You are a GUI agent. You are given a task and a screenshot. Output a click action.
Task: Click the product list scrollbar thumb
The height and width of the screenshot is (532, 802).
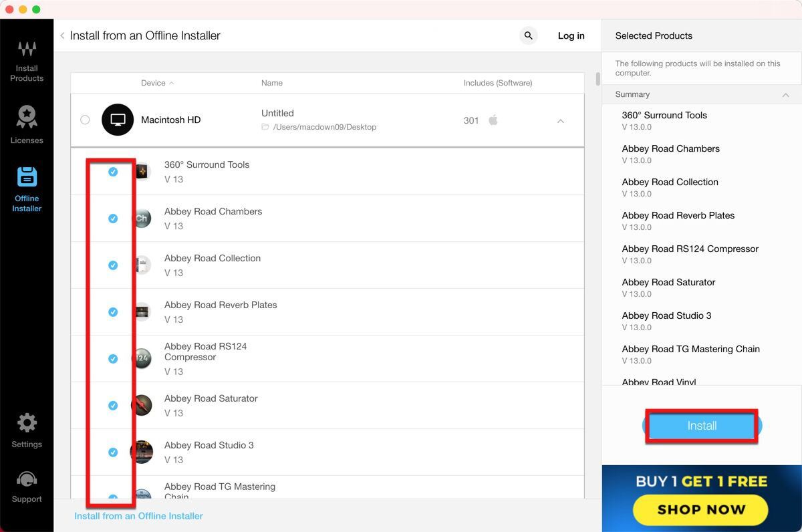(598, 79)
